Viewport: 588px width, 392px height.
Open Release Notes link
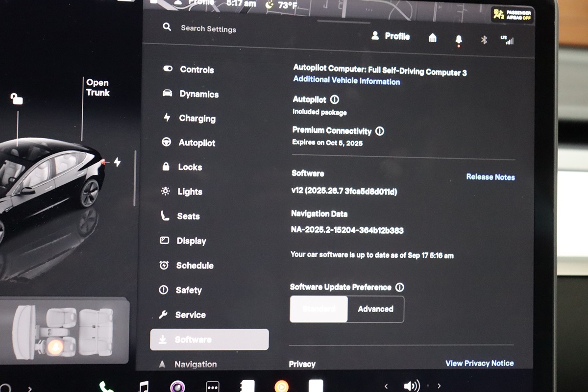[x=490, y=177]
